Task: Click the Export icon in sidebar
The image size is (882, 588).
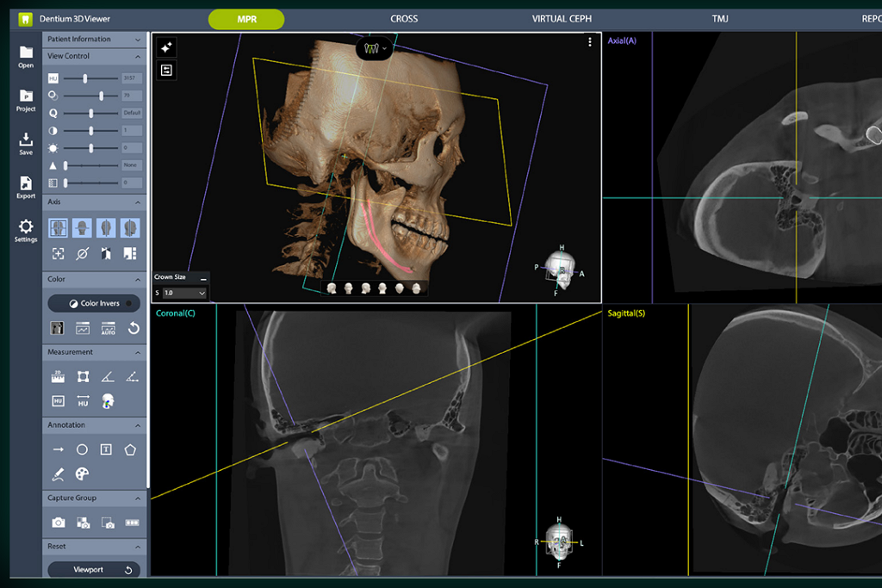Action: pyautogui.click(x=26, y=186)
